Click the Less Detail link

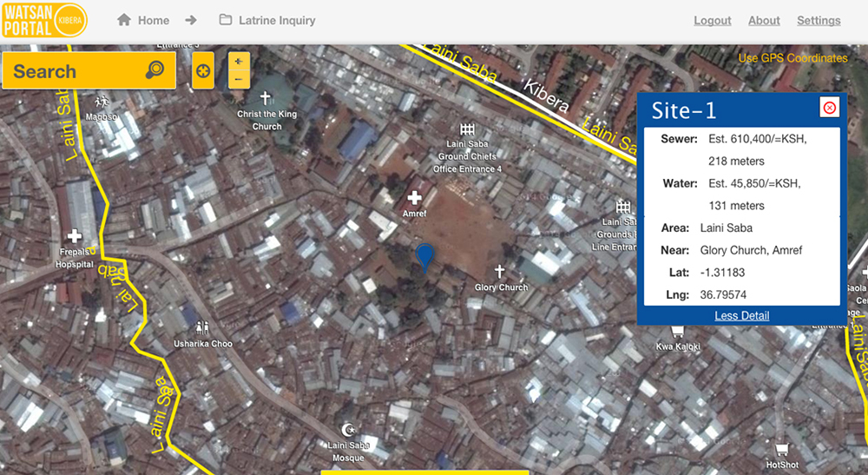point(742,315)
